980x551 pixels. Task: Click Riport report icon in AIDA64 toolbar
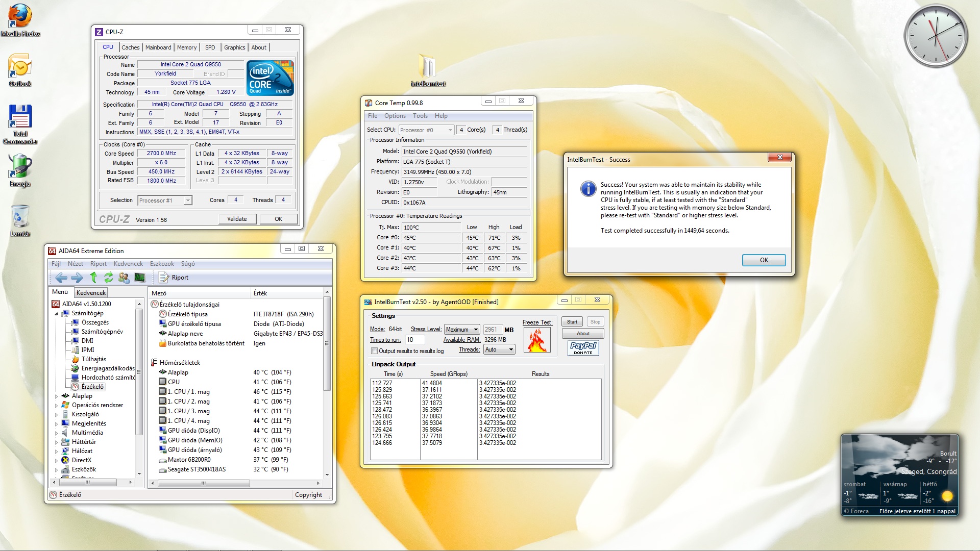pos(174,278)
